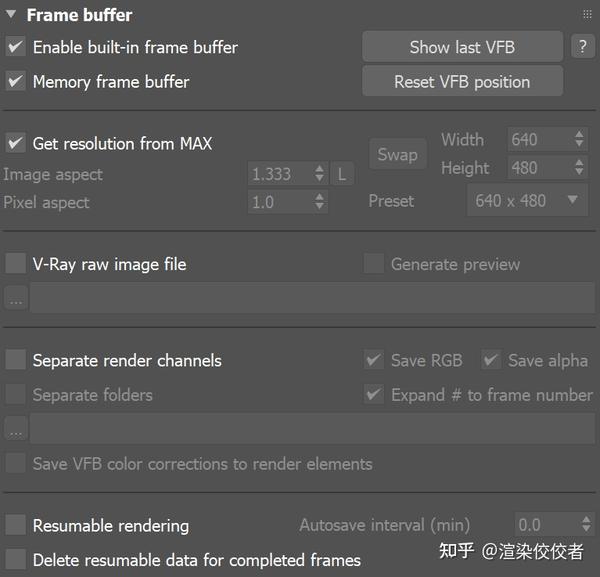Viewport: 600px width, 577px height.
Task: Collapse the Frame buffer rollout triangle
Action: 10,15
